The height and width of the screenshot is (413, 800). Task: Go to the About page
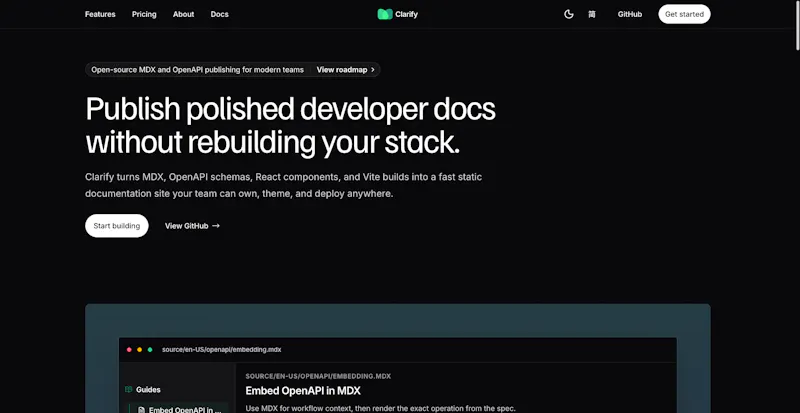pyautogui.click(x=183, y=14)
